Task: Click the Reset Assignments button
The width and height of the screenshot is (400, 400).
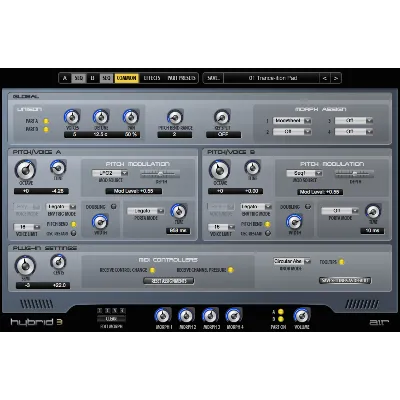Action: [169, 281]
